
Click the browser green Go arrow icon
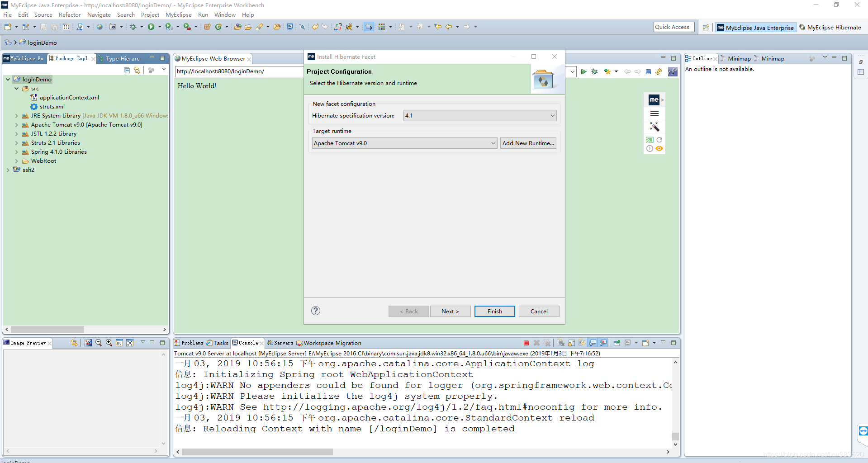click(584, 71)
